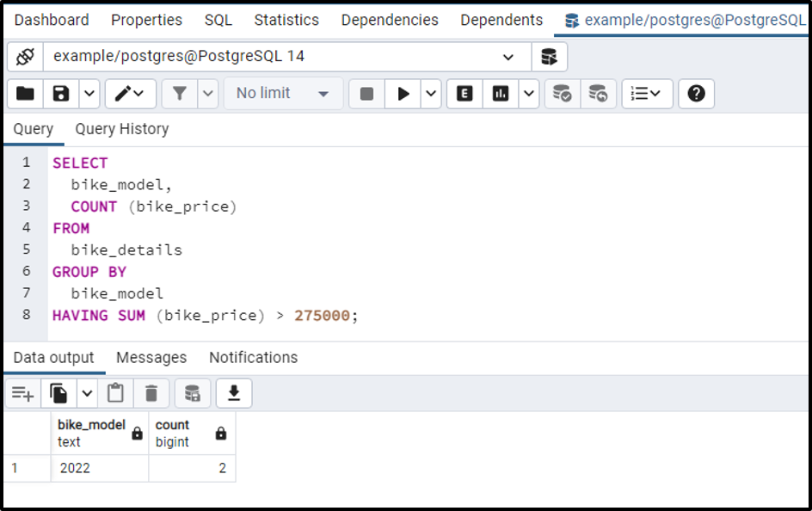
Task: Open the Edit pencil dropdown menu
Action: 131,94
